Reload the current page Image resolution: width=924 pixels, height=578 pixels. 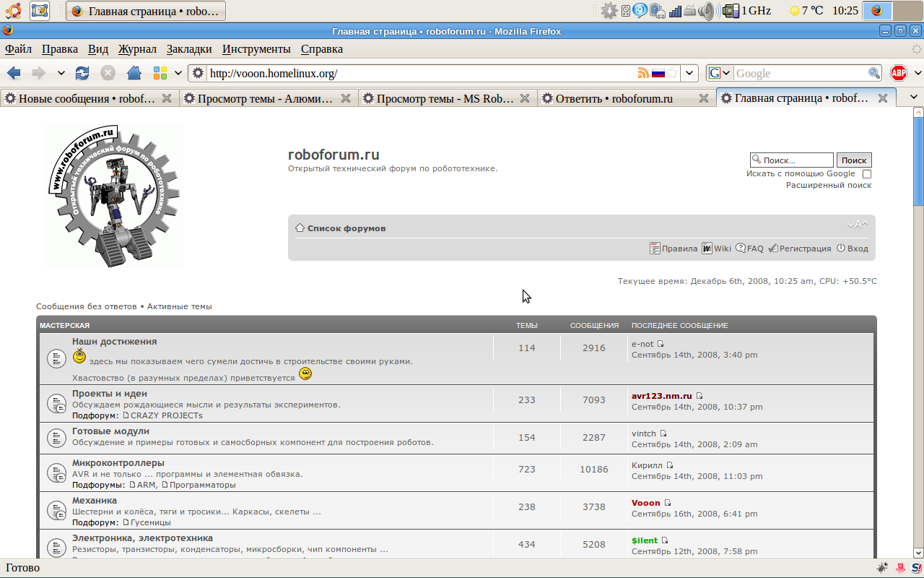83,73
